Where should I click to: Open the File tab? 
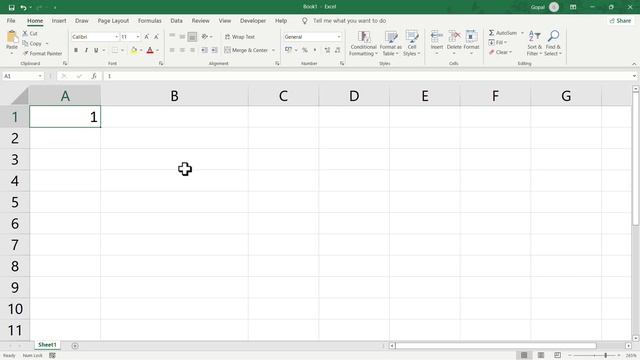[11, 20]
